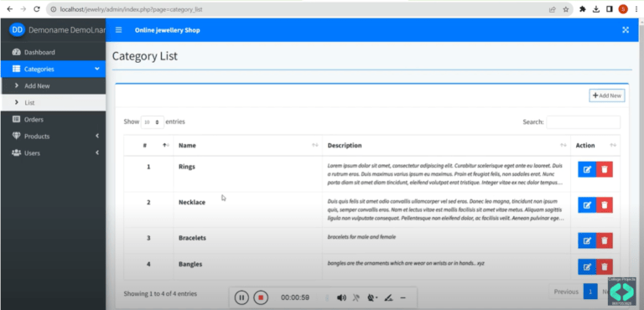
Task: Delete the Bangles category
Action: pyautogui.click(x=604, y=267)
